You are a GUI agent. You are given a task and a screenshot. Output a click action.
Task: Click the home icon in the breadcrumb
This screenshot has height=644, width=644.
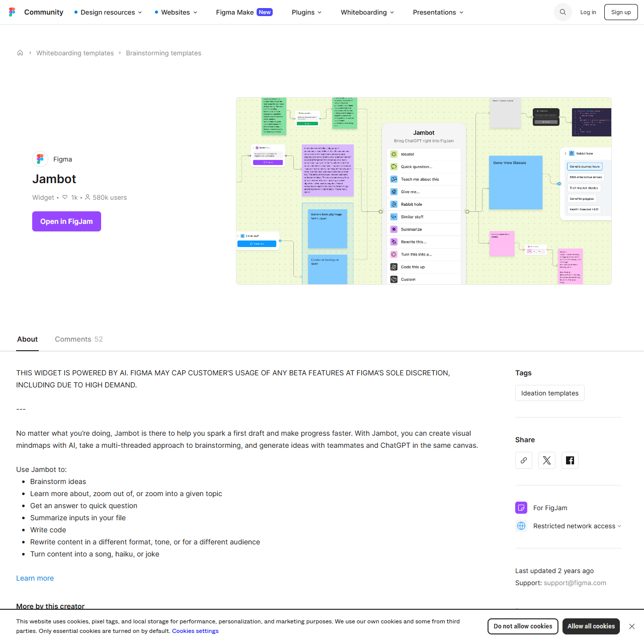[20, 52]
